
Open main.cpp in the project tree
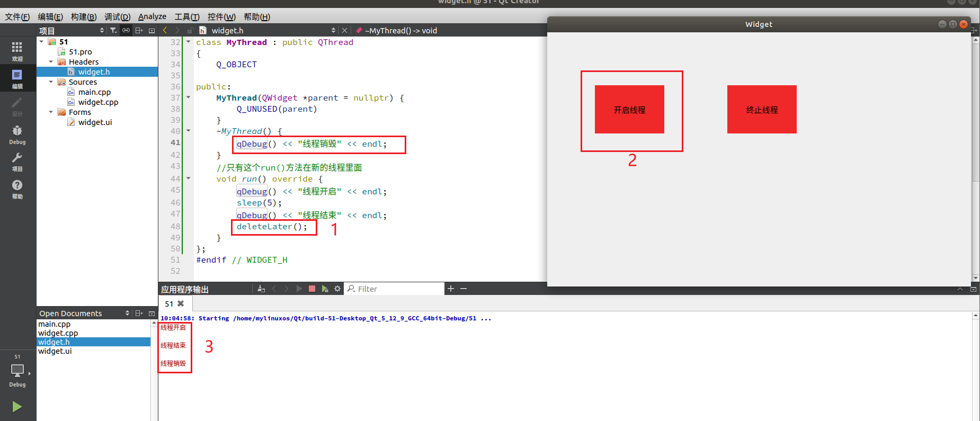point(94,92)
